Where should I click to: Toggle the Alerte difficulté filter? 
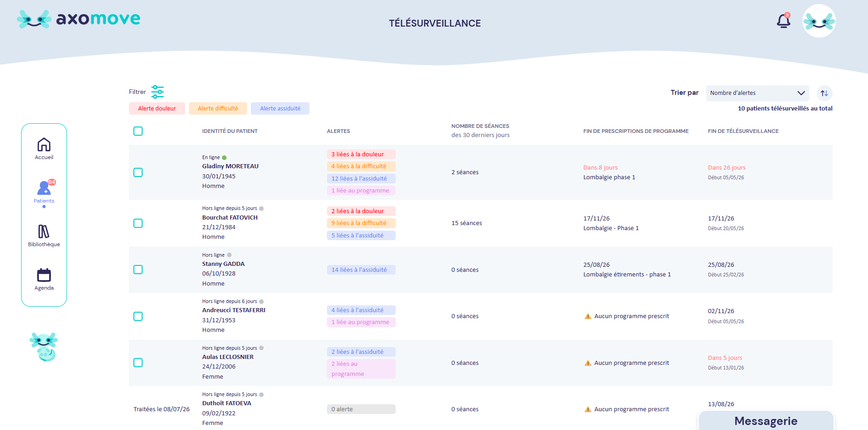[218, 109]
